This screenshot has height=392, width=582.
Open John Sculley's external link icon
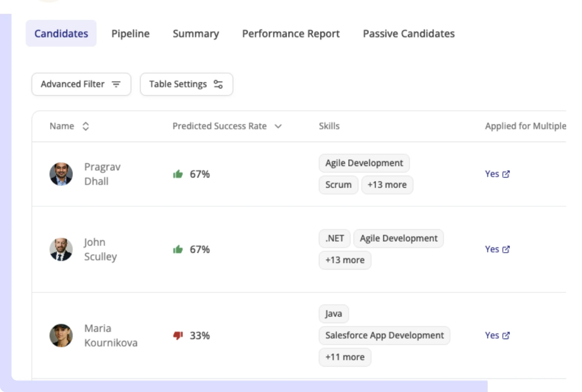(x=506, y=249)
